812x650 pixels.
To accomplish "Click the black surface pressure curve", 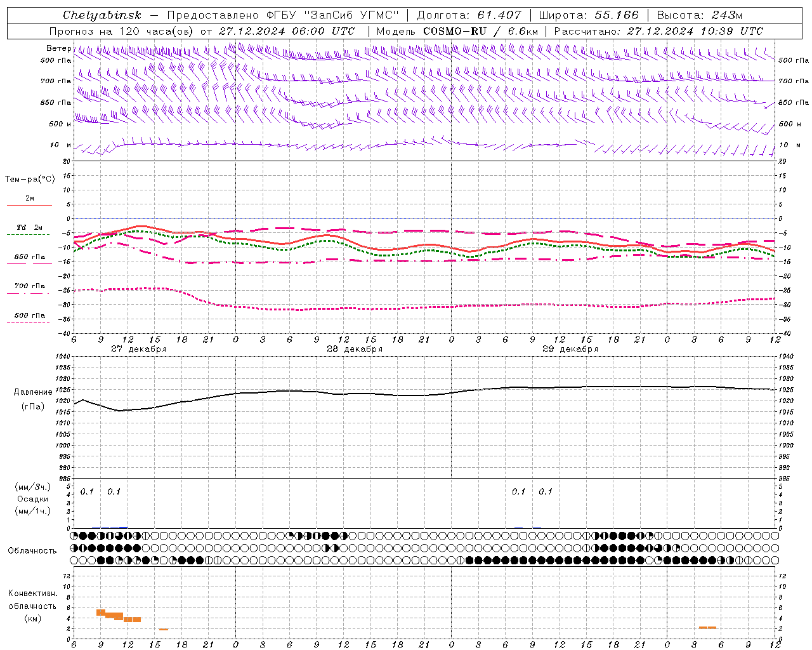I will pos(425,395).
